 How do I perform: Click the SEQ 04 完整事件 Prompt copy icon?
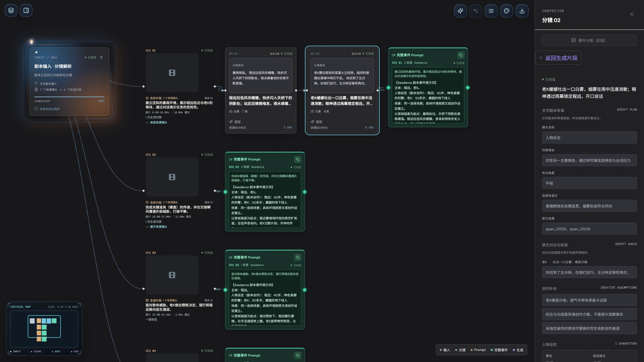(x=298, y=356)
